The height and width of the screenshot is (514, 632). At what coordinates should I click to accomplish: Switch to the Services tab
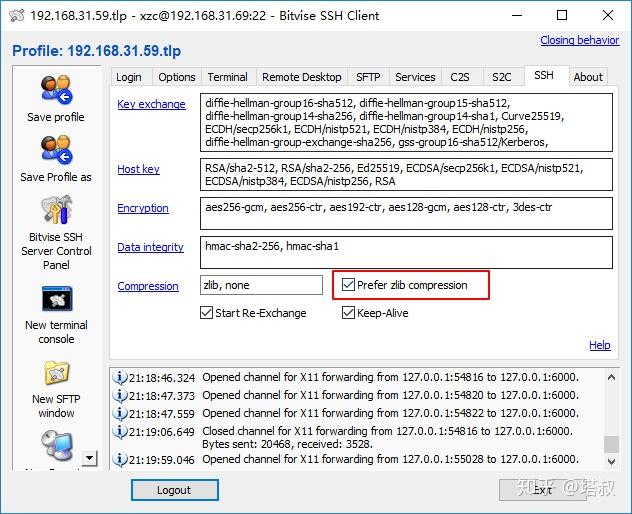[x=415, y=77]
